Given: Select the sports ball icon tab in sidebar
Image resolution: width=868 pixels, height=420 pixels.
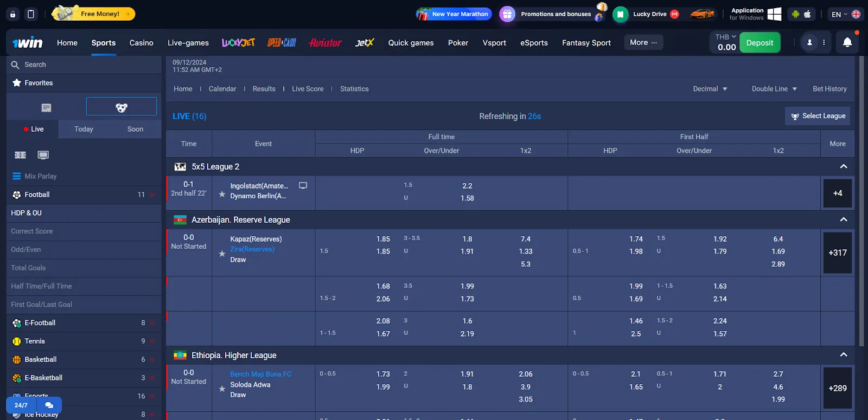Looking at the screenshot, I should [x=122, y=108].
